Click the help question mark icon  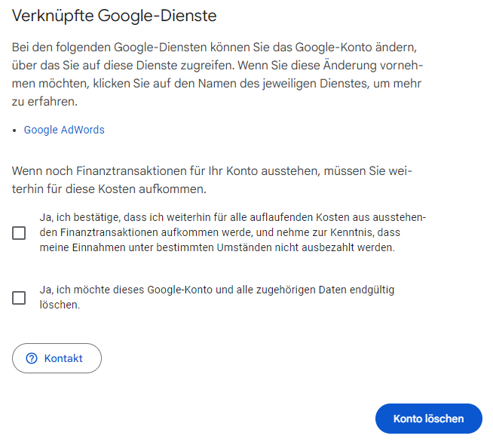click(32, 358)
